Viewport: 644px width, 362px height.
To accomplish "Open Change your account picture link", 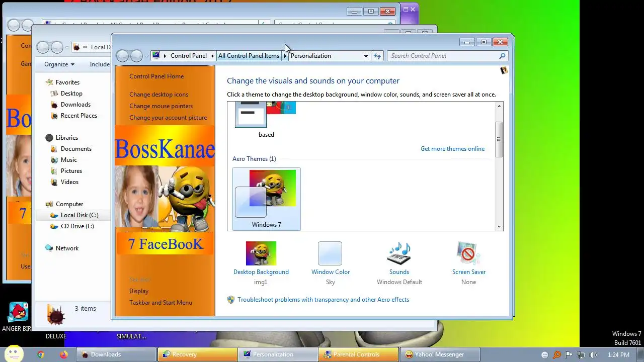I will pos(168,118).
